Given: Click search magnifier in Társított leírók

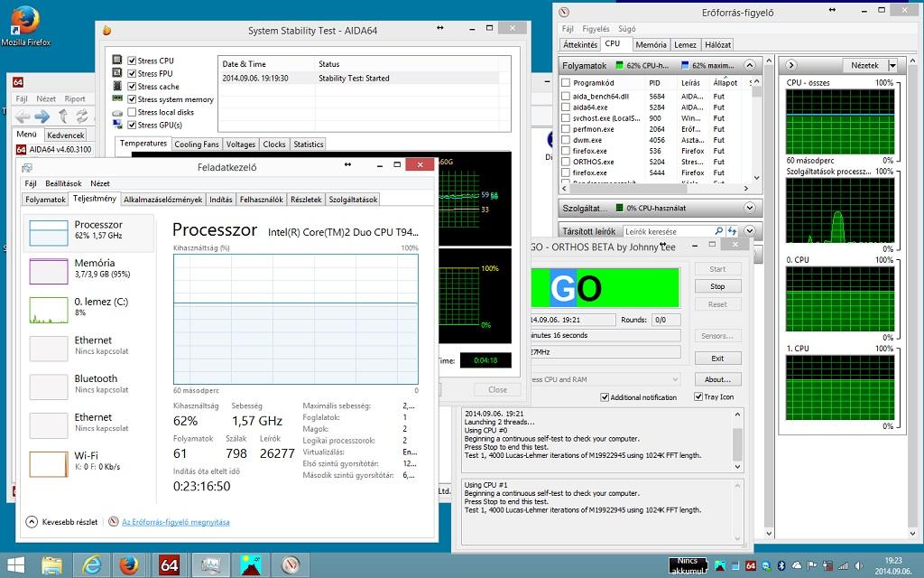Looking at the screenshot, I should 718,231.
